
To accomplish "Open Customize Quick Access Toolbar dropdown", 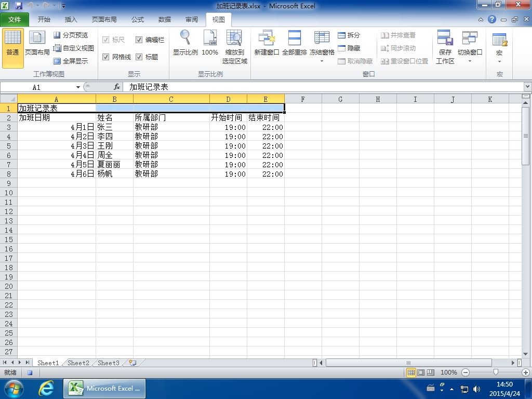I will (63, 6).
